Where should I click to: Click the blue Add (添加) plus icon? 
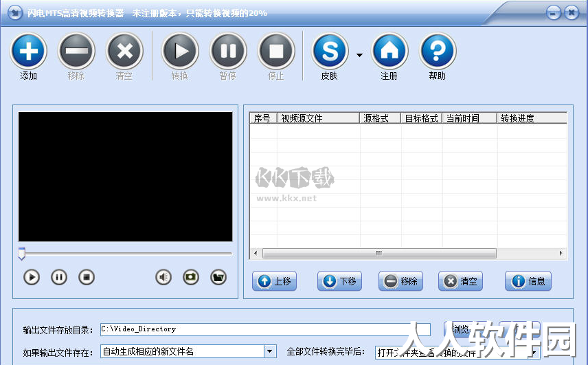[x=28, y=51]
